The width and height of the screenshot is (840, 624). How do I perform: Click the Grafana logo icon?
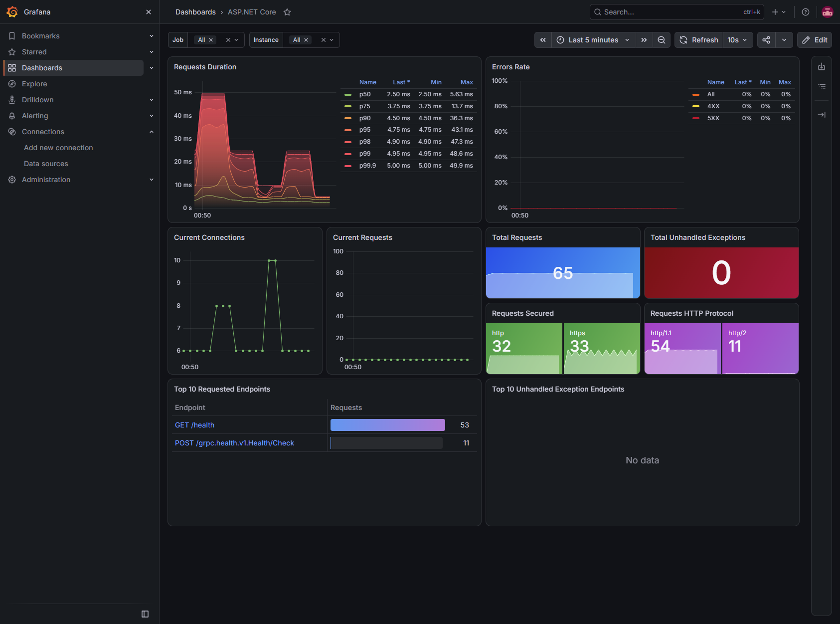click(x=12, y=12)
